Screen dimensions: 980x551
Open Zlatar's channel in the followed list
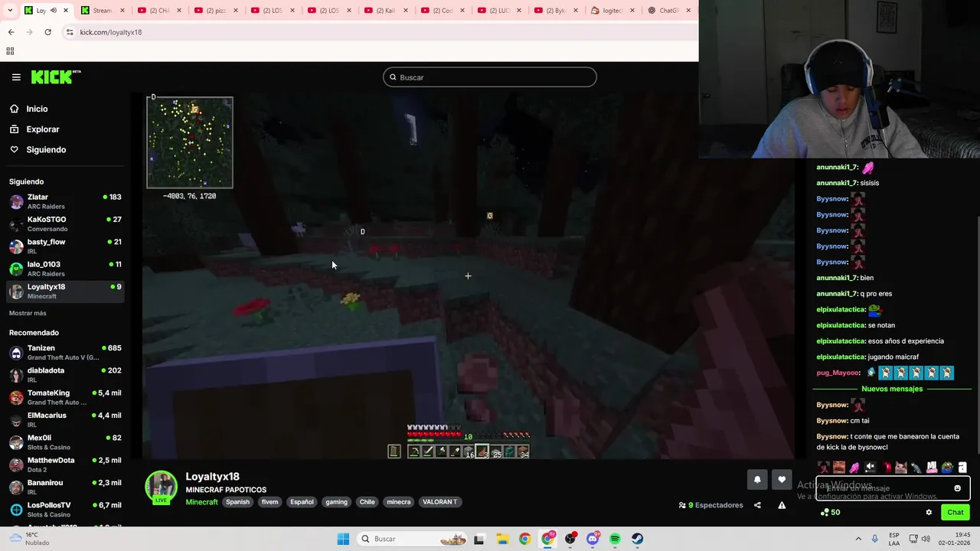(65, 201)
